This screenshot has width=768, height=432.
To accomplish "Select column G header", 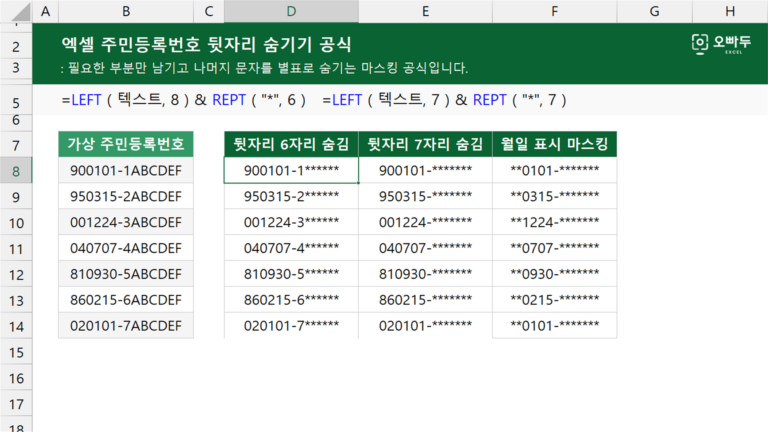I will [654, 11].
